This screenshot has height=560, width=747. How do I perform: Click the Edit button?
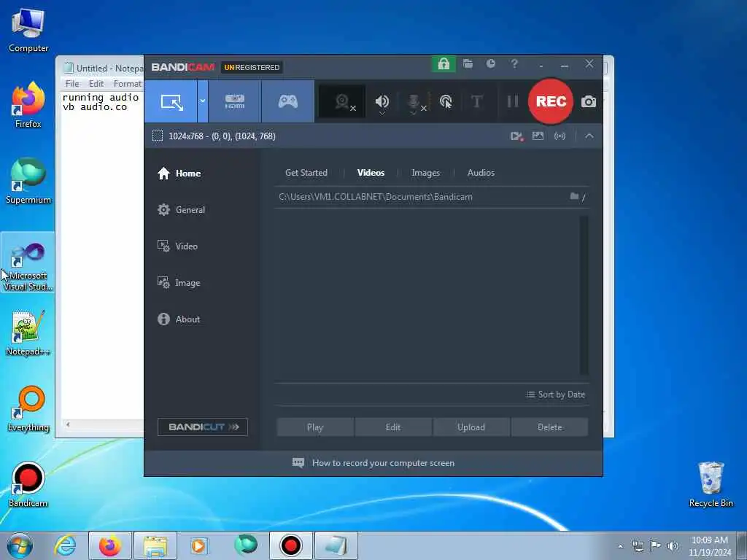coord(393,427)
